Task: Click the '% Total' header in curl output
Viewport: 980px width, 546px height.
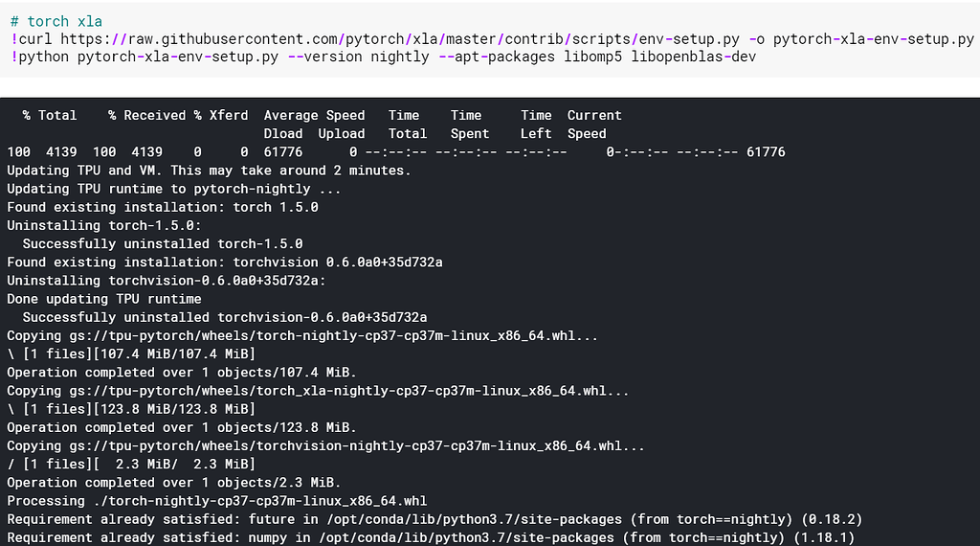Action: 50,115
